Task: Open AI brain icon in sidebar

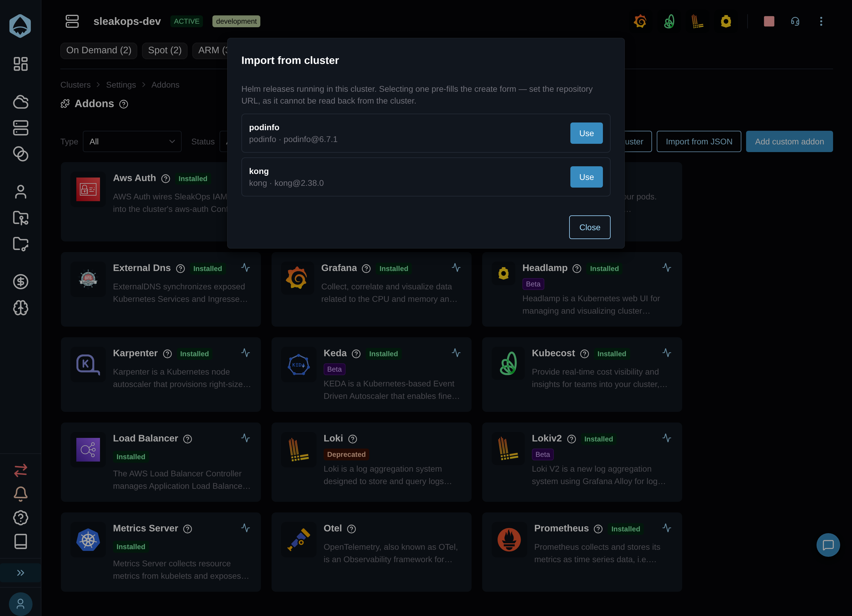Action: (x=20, y=308)
